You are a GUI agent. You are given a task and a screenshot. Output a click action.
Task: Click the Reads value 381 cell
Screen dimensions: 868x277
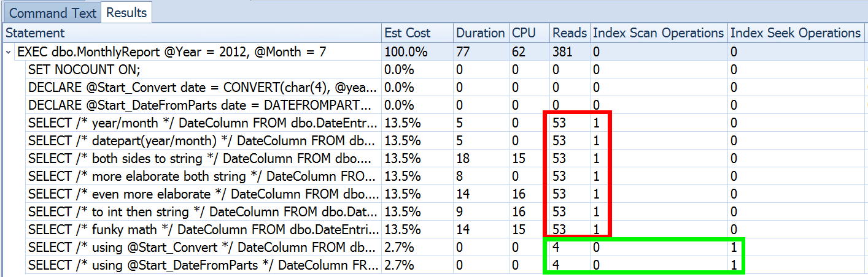[x=570, y=52]
